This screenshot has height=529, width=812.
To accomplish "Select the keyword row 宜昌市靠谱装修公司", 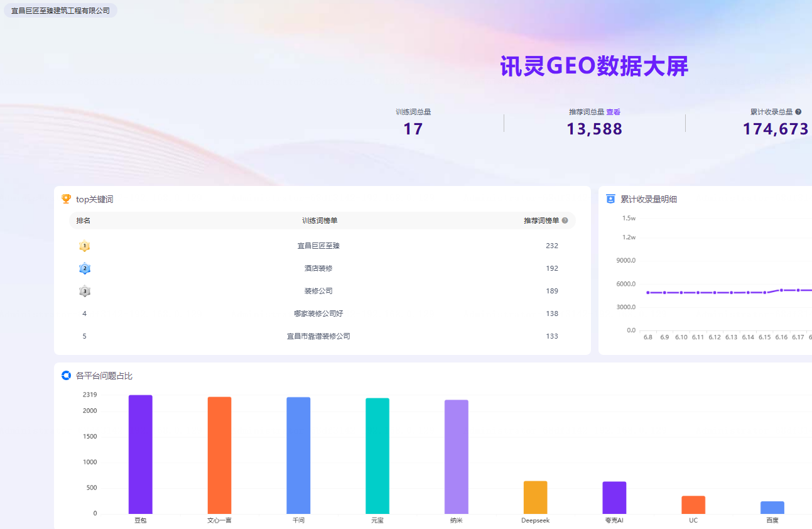I will pos(322,336).
